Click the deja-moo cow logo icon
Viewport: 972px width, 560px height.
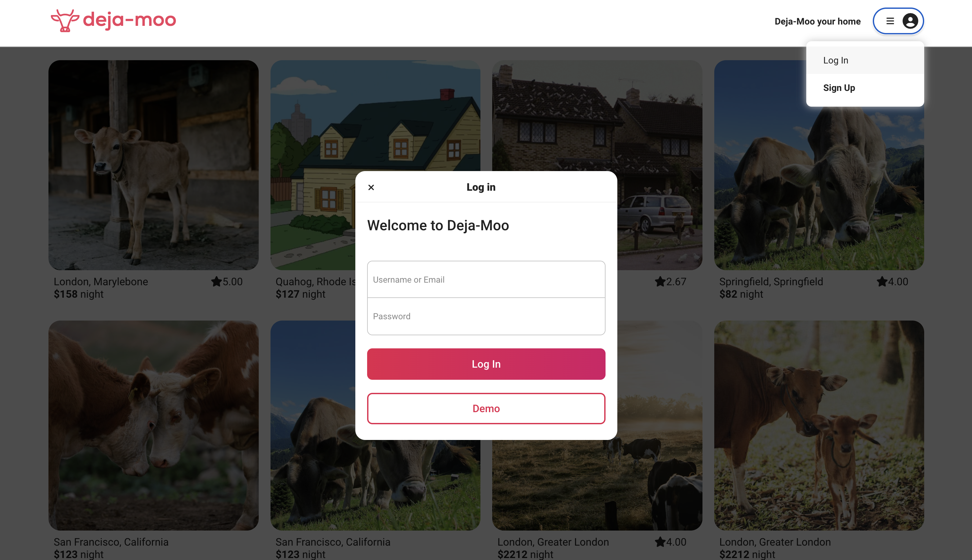pyautogui.click(x=65, y=21)
